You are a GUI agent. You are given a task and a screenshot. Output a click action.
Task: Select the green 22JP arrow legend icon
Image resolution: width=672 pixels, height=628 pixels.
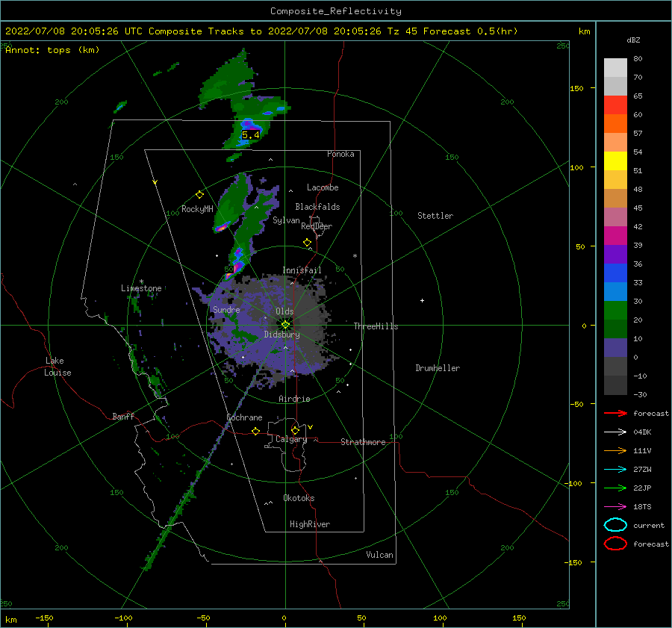coord(615,488)
